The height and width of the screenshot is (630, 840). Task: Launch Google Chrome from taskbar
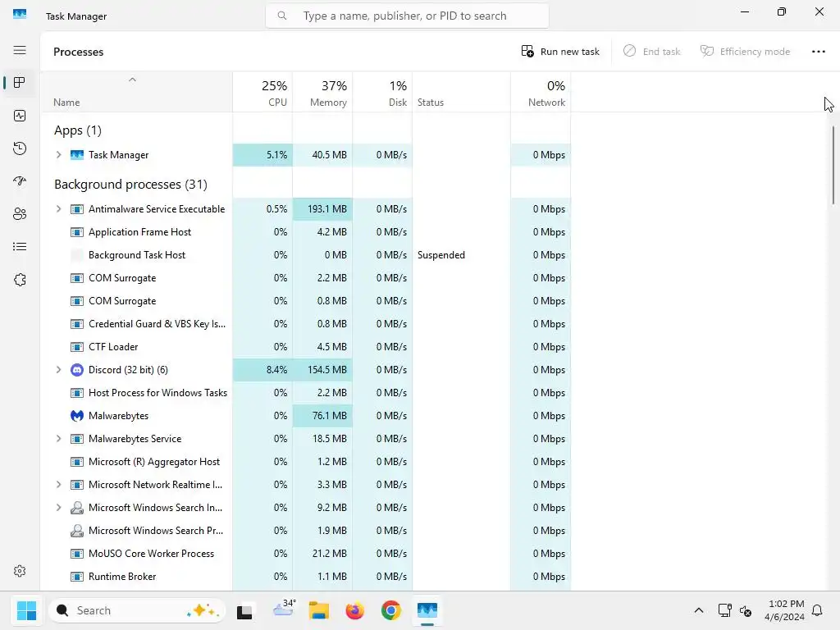pos(391,610)
